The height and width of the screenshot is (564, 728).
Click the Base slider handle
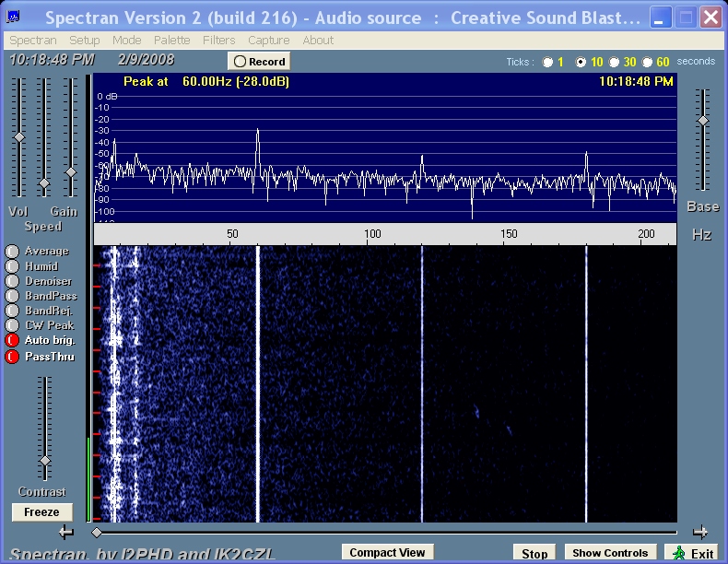click(703, 121)
